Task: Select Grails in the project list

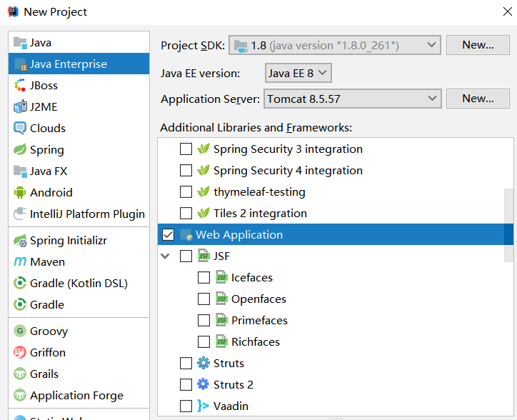Action: pos(79,374)
